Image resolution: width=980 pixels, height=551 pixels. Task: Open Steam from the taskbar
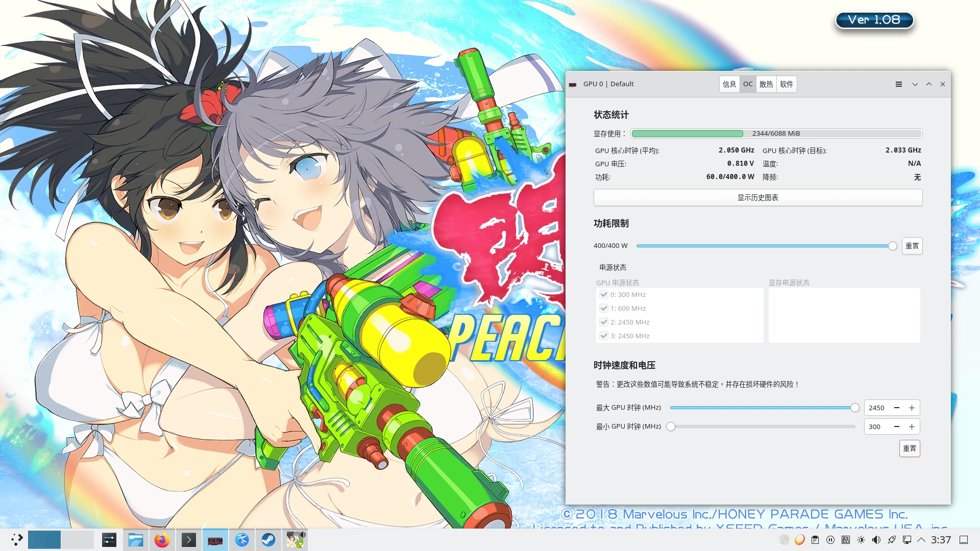pyautogui.click(x=268, y=540)
